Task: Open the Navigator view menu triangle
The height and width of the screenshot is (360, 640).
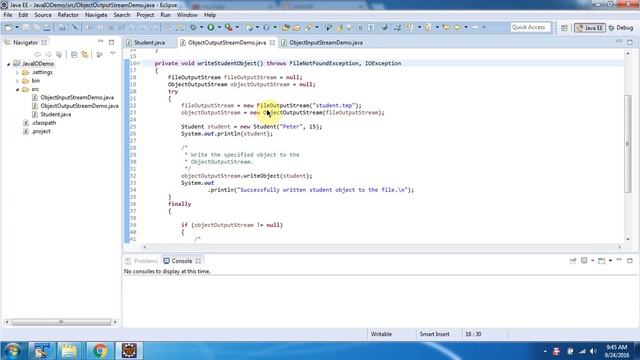Action: (x=113, y=54)
